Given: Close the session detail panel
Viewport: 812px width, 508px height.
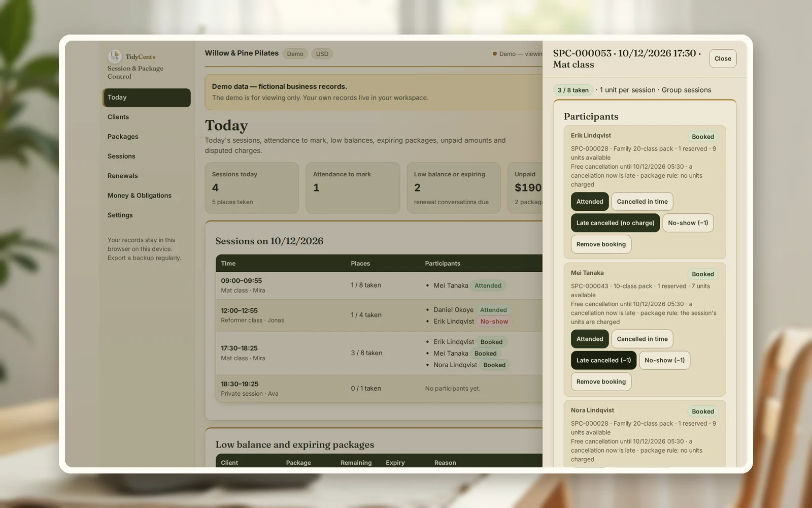Looking at the screenshot, I should (723, 58).
